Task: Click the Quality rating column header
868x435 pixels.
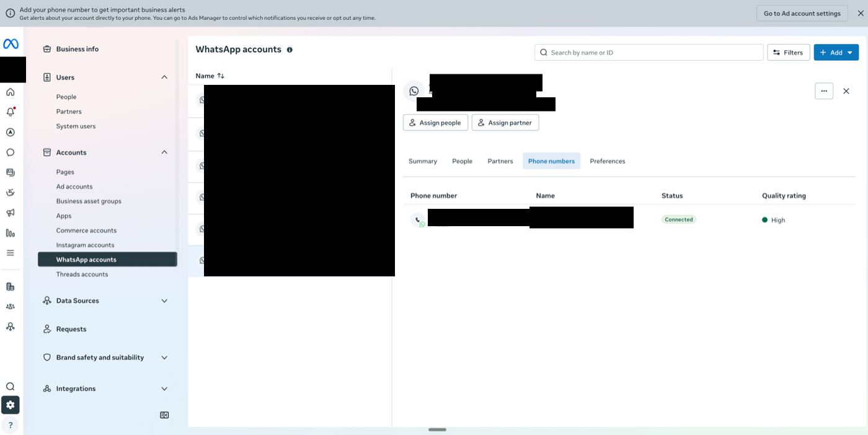Action: point(784,196)
